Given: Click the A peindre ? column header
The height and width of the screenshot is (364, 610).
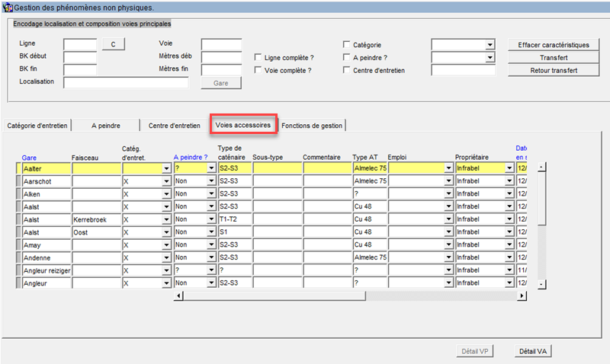Looking at the screenshot, I should coord(191,158).
